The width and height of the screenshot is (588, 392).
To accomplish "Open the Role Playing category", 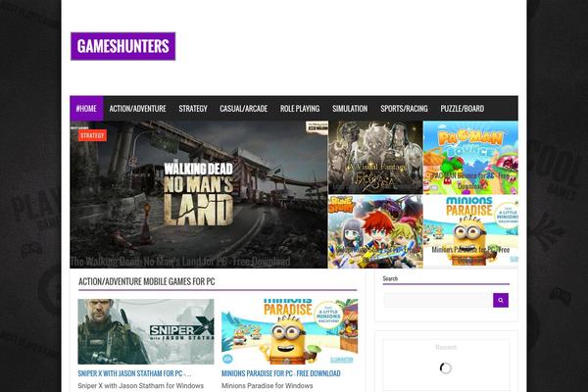I will [300, 109].
